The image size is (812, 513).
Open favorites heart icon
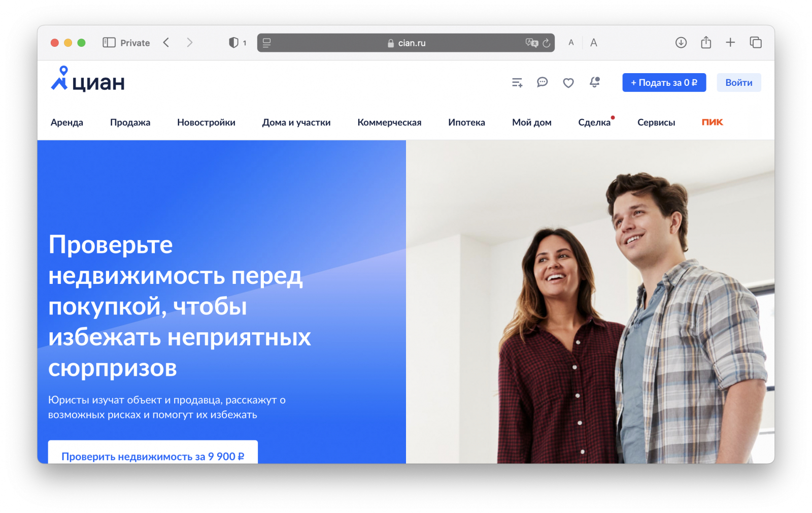pyautogui.click(x=568, y=83)
